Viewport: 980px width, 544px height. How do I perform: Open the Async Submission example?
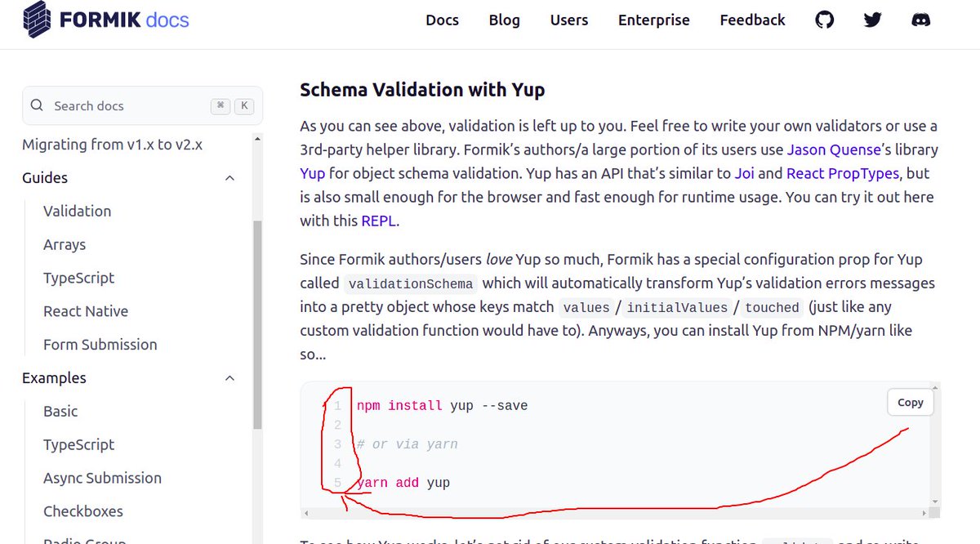(x=102, y=478)
